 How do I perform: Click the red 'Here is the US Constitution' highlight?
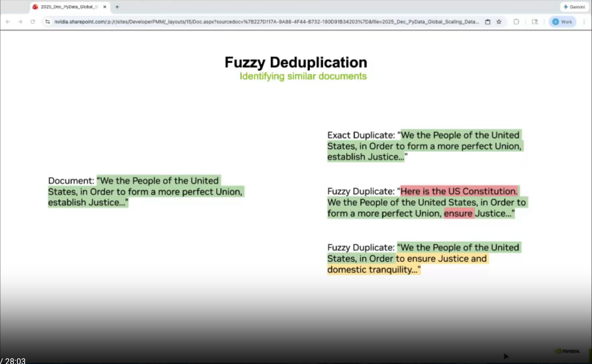(458, 191)
